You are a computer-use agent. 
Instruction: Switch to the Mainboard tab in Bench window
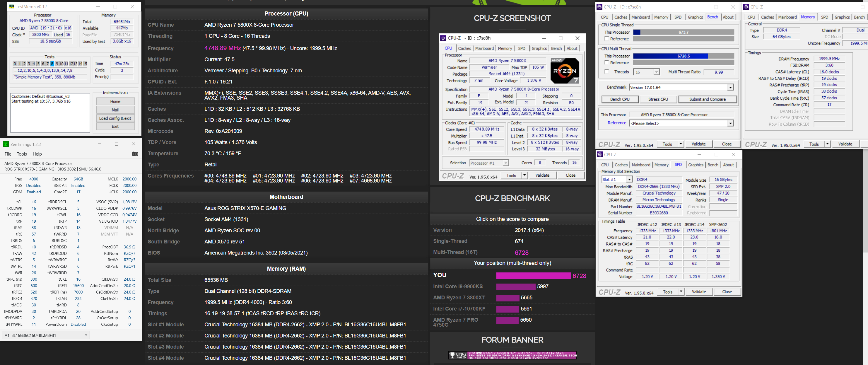point(640,17)
